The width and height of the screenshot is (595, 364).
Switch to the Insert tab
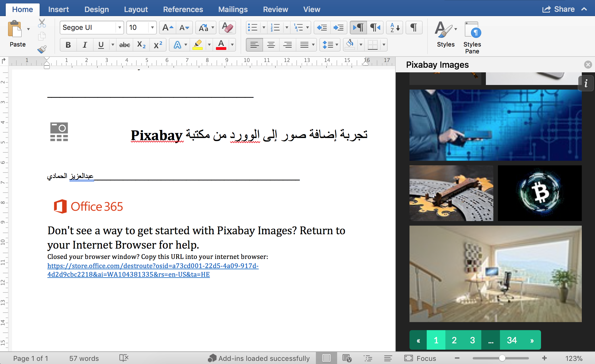58,9
